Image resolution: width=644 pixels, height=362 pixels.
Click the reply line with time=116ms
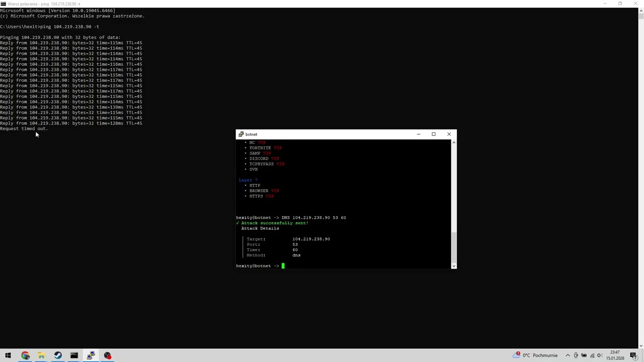[71, 64]
